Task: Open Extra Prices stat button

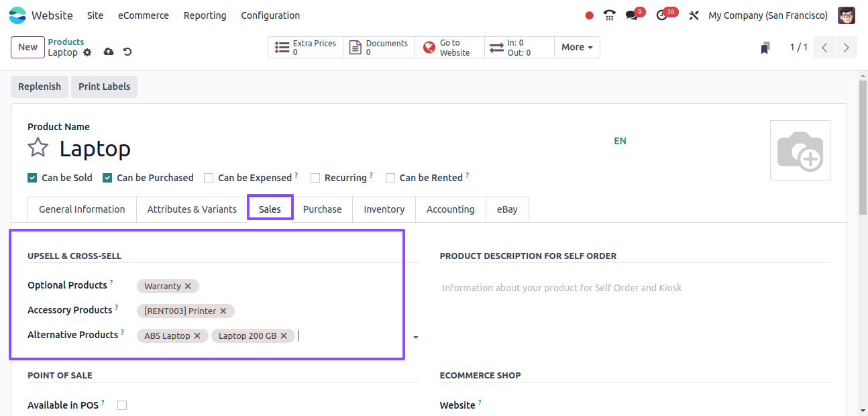Action: click(306, 48)
